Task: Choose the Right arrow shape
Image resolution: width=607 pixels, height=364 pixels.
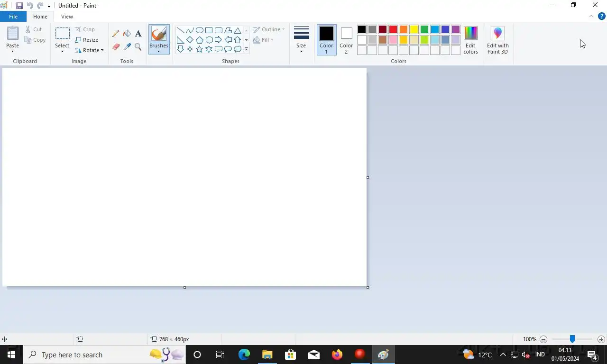Action: 218,40
